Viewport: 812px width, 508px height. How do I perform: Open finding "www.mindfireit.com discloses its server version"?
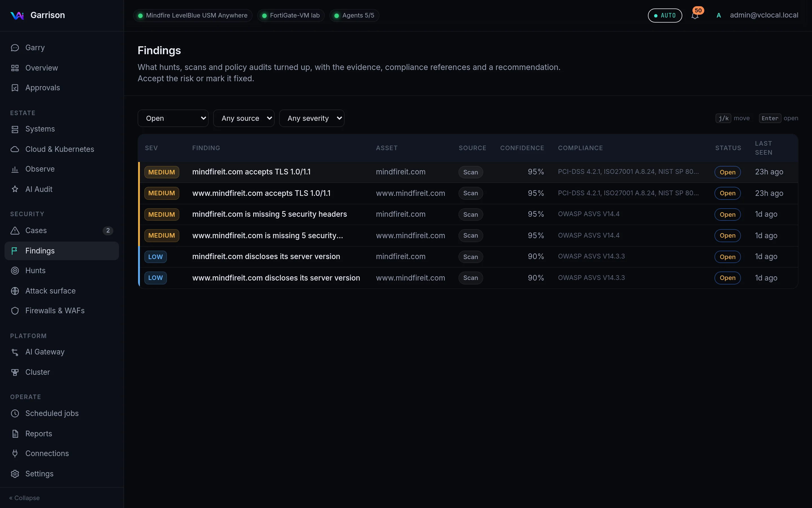coord(468,278)
